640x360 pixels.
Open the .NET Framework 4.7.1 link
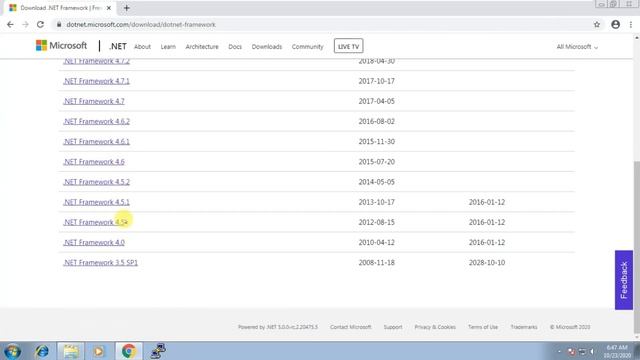pos(96,81)
